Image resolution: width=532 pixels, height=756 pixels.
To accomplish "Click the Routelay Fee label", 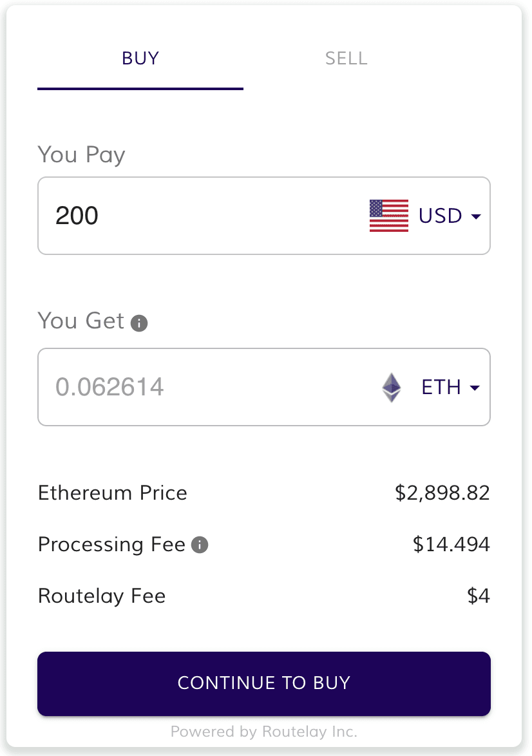I will point(102,596).
